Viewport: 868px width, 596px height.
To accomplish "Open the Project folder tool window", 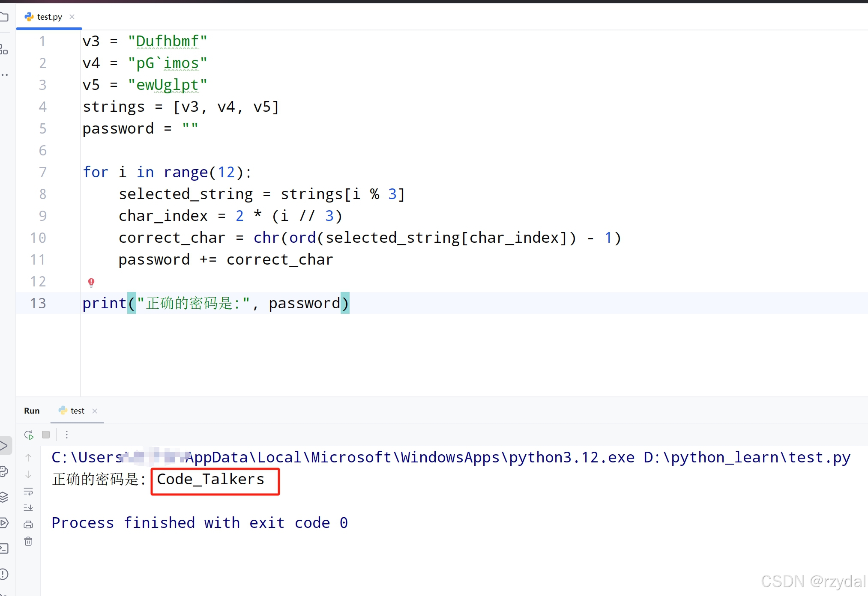I will [4, 17].
